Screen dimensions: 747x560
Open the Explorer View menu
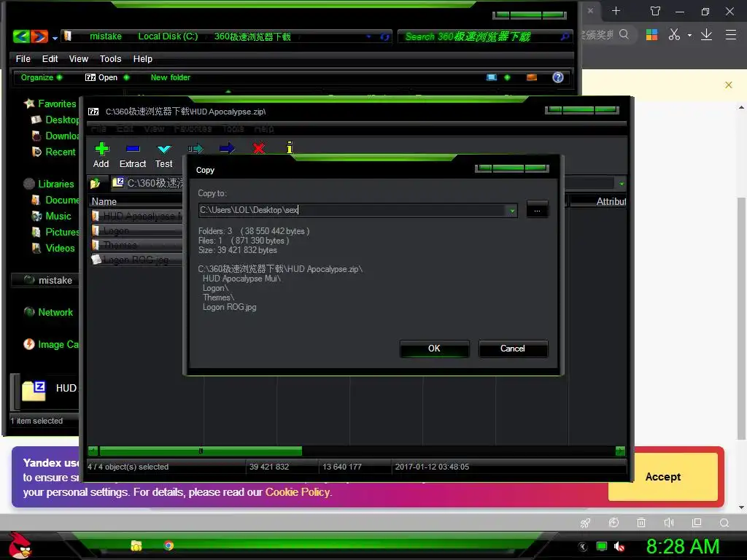(x=78, y=59)
